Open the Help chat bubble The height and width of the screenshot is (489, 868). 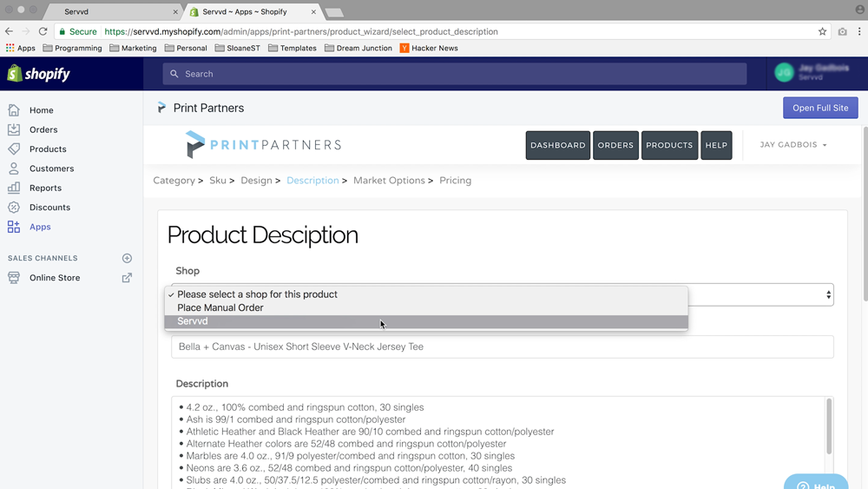[815, 482]
